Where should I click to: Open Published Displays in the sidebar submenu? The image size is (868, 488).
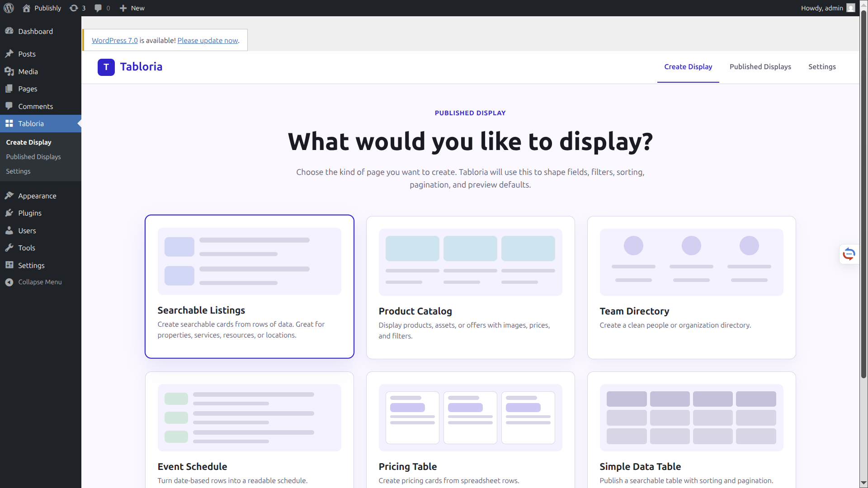[x=33, y=157]
